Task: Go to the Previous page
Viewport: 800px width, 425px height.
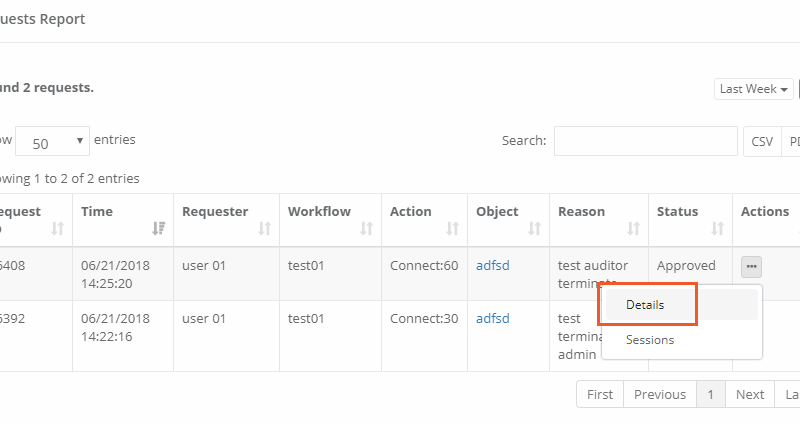Action: coord(660,394)
